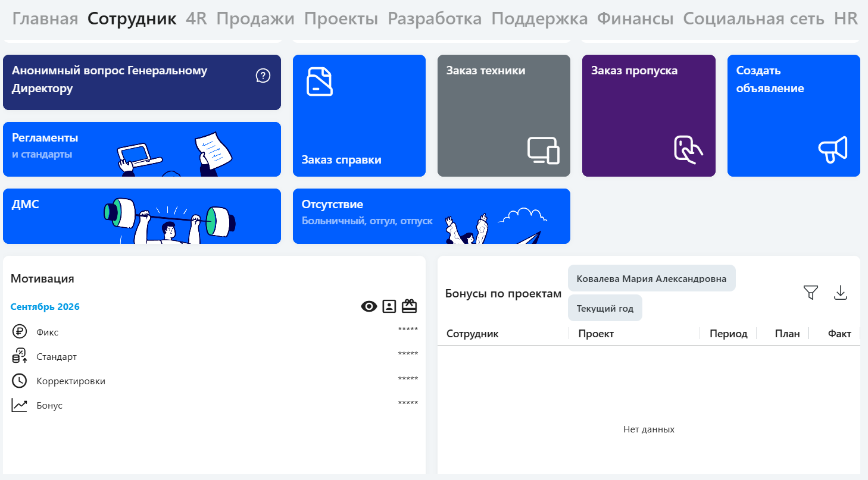This screenshot has width=868, height=480.
Task: Open the Регламенты и стандарты card
Action: point(142,149)
